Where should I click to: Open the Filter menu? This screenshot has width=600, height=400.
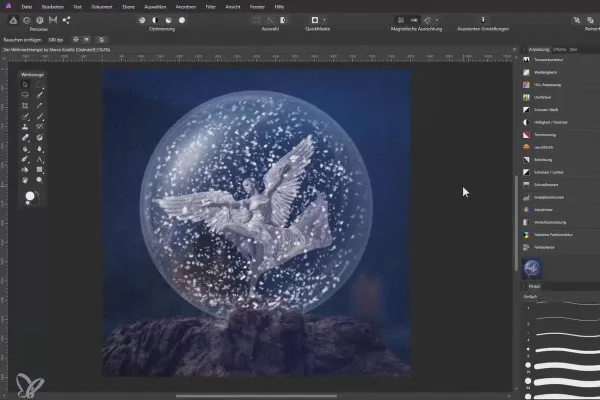coord(210,7)
